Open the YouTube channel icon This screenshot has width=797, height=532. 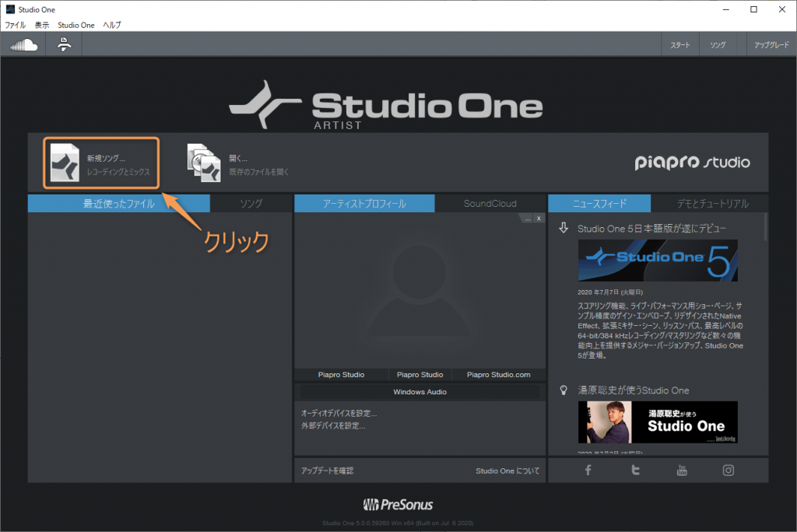681,470
